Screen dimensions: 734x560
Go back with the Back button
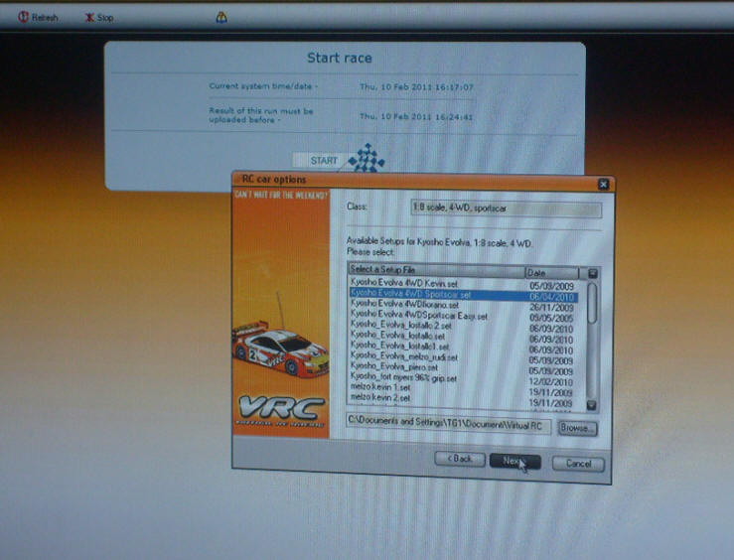(x=459, y=461)
